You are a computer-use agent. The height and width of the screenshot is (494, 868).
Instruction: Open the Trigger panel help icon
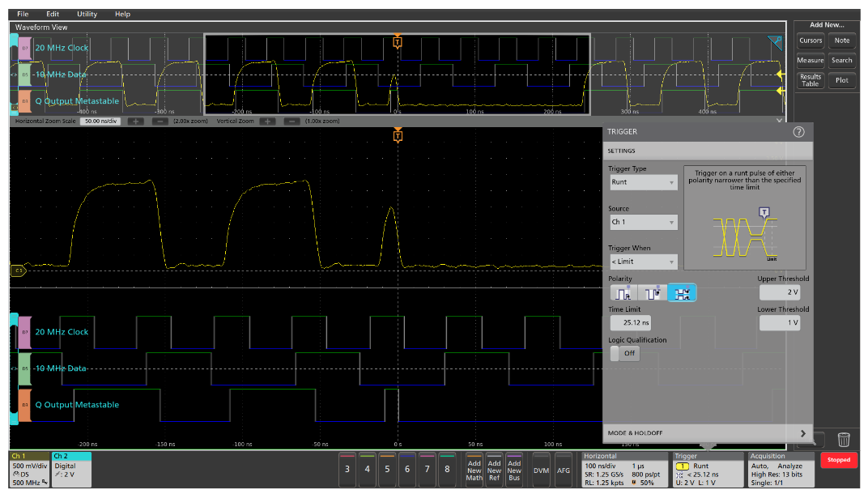pyautogui.click(x=800, y=131)
